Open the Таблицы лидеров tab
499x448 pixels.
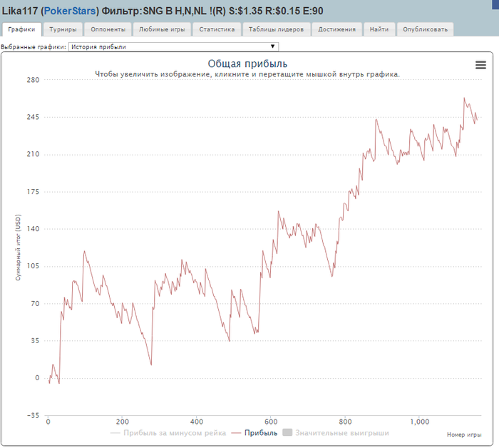tap(277, 29)
